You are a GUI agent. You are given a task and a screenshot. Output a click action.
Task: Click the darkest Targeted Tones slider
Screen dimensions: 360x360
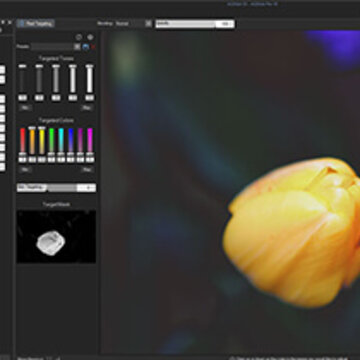(22, 79)
